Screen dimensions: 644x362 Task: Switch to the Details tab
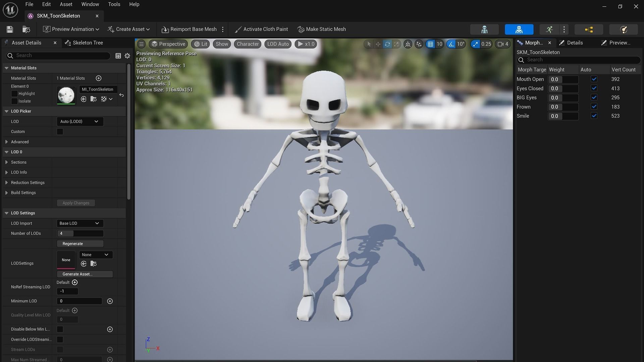pyautogui.click(x=571, y=43)
